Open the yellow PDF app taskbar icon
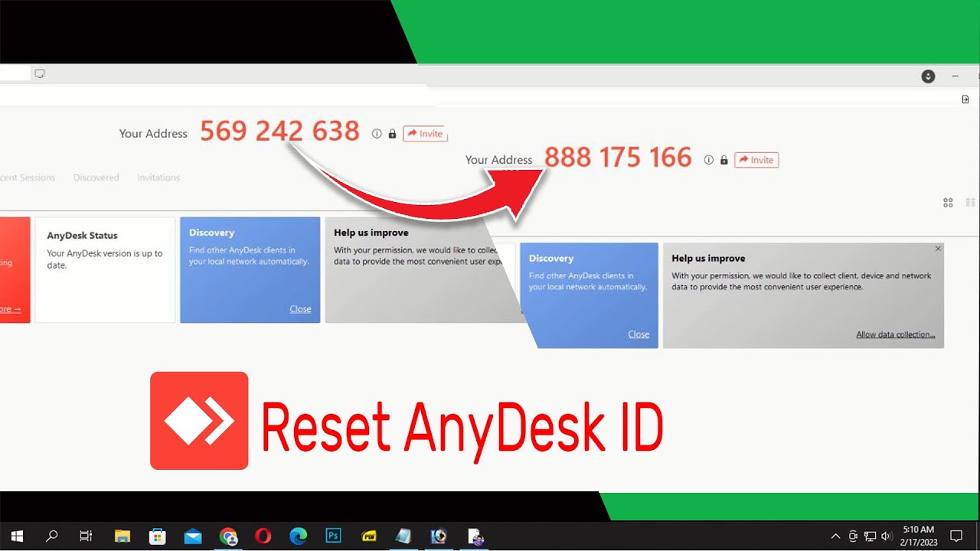 click(x=369, y=536)
